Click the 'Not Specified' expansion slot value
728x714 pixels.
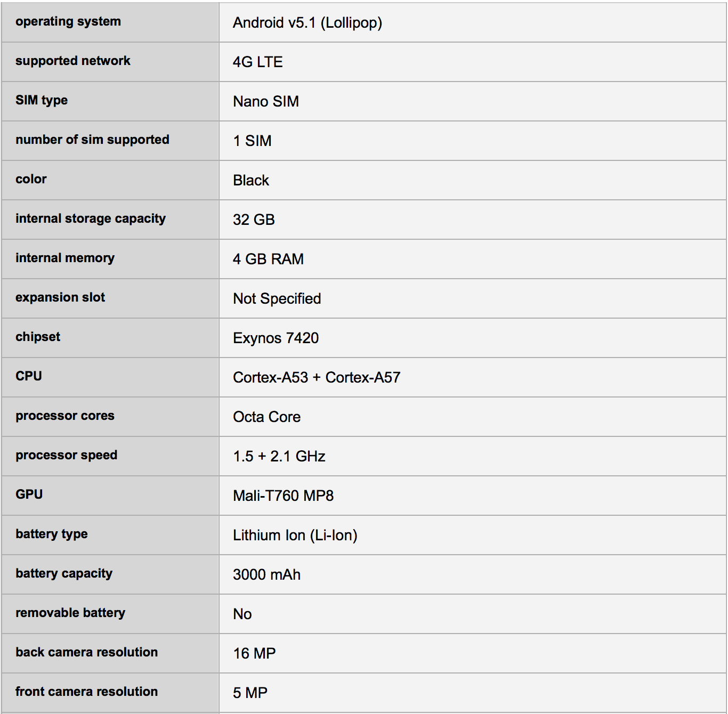click(x=277, y=298)
